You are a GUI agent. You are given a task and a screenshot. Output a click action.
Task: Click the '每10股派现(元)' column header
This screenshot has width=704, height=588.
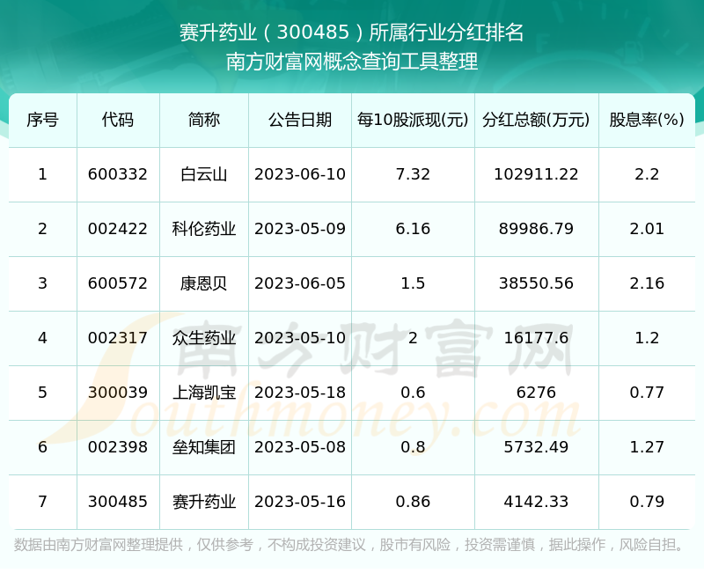[413, 120]
